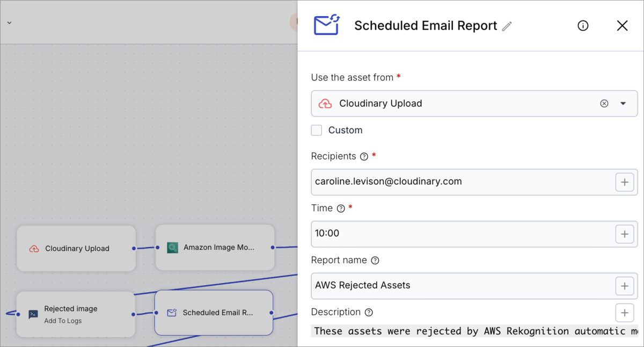Open the Use the asset from dropdown
Viewport: 644px width, 347px height.
[x=622, y=103]
